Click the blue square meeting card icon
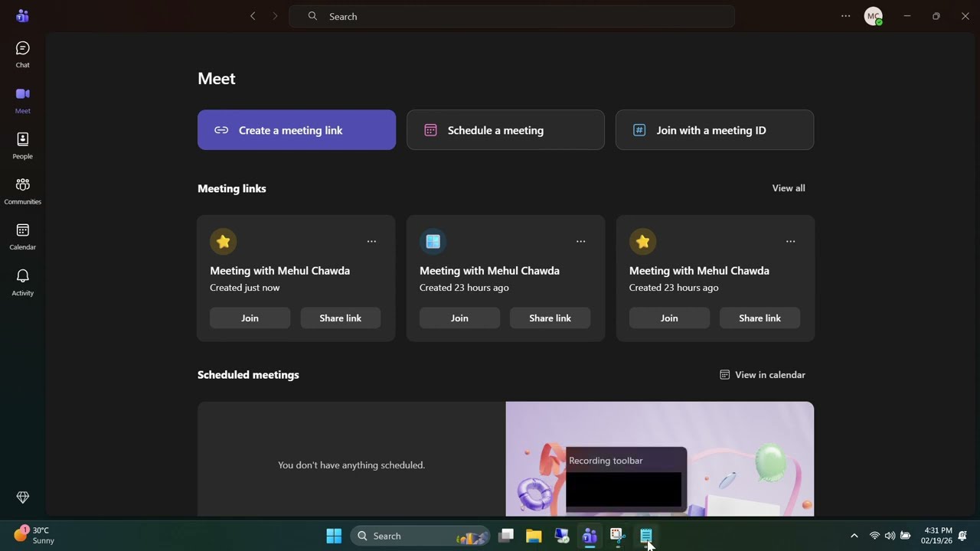This screenshot has height=551, width=980. pyautogui.click(x=433, y=242)
